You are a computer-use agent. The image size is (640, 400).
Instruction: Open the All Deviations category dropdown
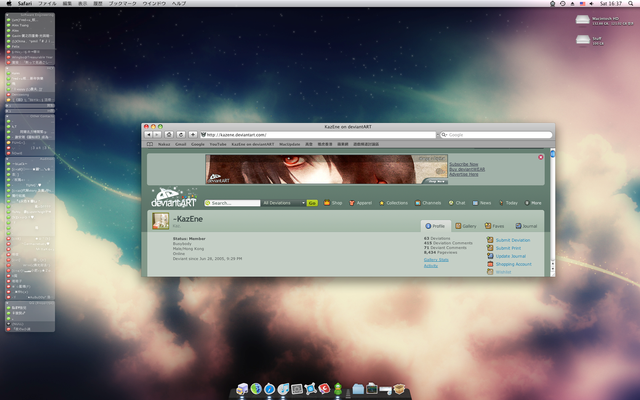click(x=284, y=203)
